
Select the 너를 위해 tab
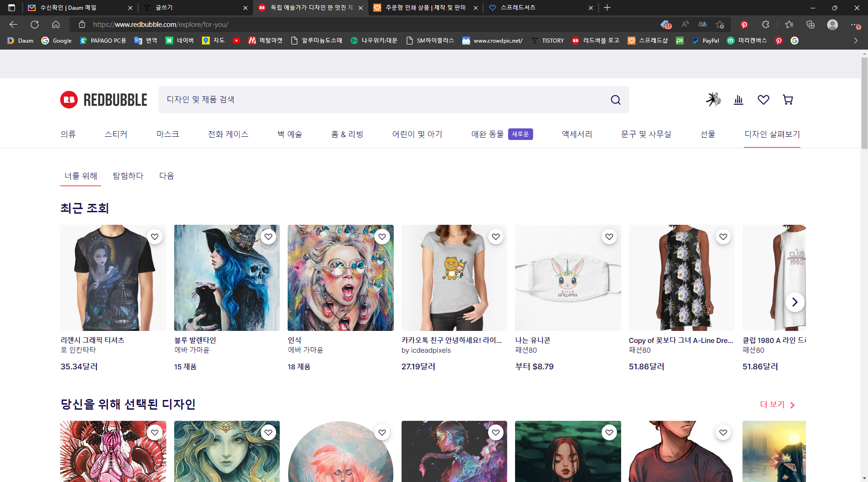coord(81,176)
